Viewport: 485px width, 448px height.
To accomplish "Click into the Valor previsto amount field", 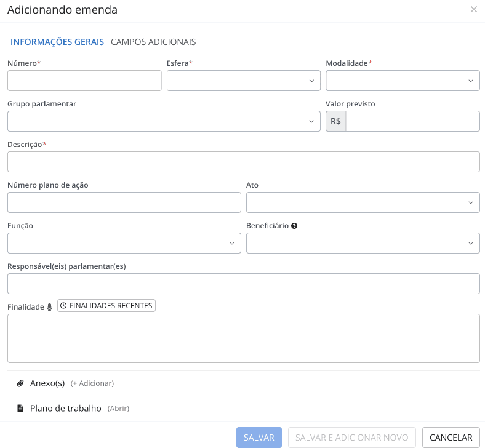I will click(412, 121).
